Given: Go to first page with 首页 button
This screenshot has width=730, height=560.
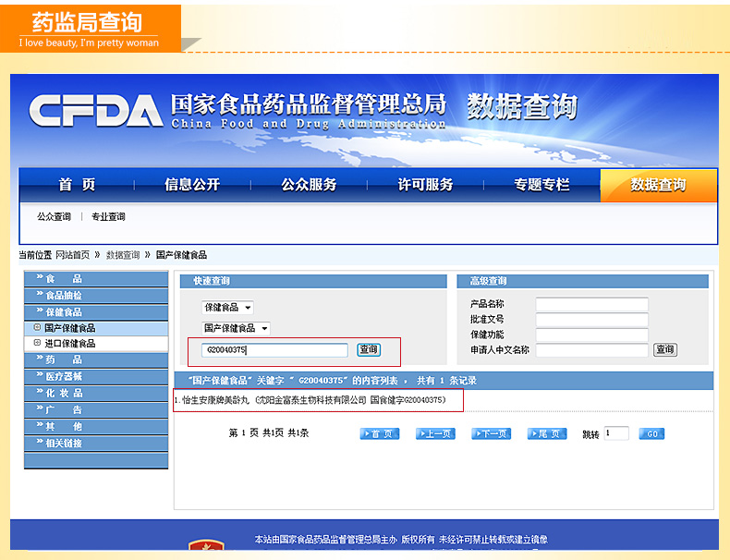Looking at the screenshot, I should (x=380, y=433).
